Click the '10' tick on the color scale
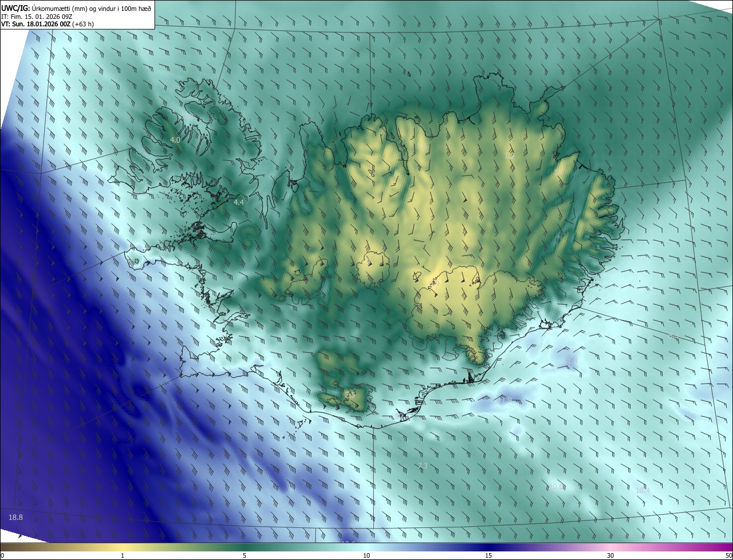 tap(366, 555)
